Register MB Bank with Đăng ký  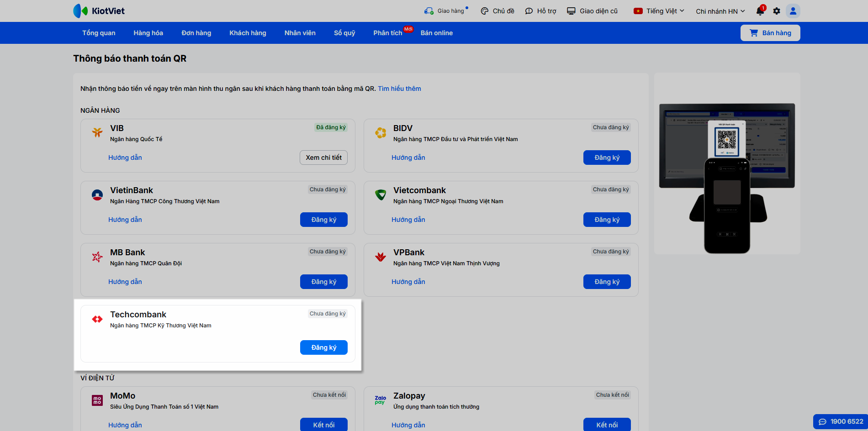coord(324,282)
